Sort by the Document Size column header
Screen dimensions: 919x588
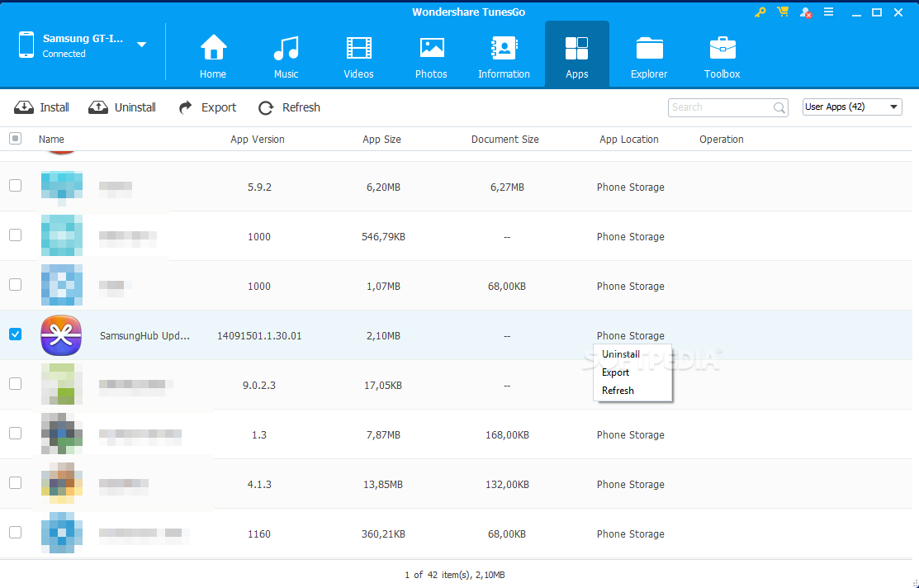505,140
